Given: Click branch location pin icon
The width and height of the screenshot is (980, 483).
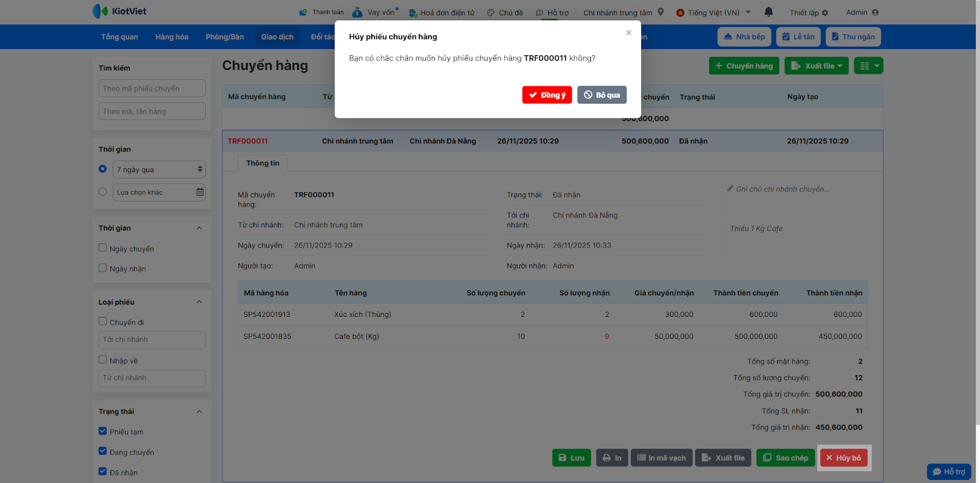Looking at the screenshot, I should tap(661, 12).
